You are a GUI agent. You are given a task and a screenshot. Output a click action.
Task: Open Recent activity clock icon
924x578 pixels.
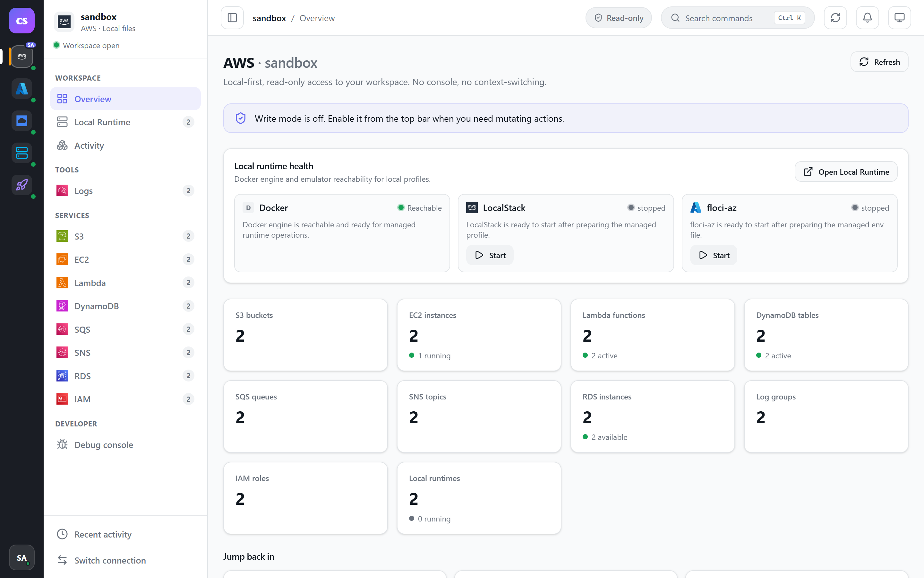point(62,534)
